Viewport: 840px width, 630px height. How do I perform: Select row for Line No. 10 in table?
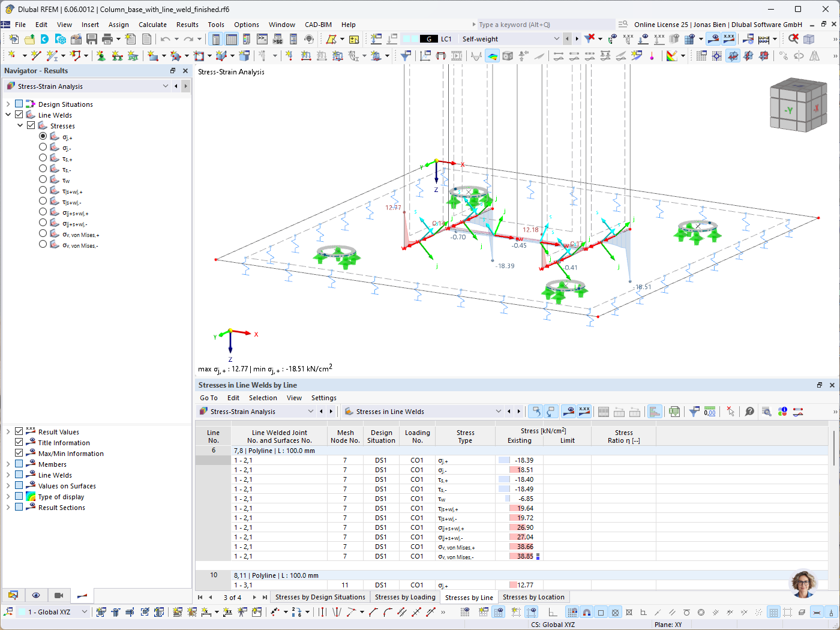click(213, 575)
